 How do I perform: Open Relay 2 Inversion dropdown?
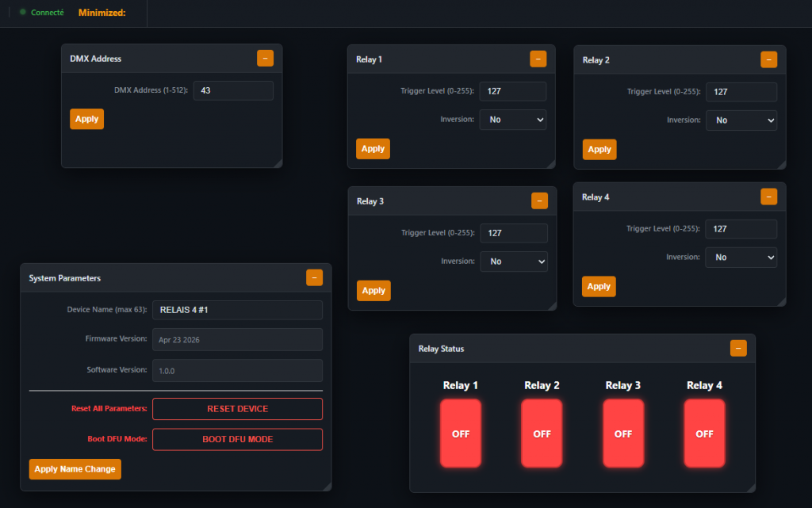741,120
